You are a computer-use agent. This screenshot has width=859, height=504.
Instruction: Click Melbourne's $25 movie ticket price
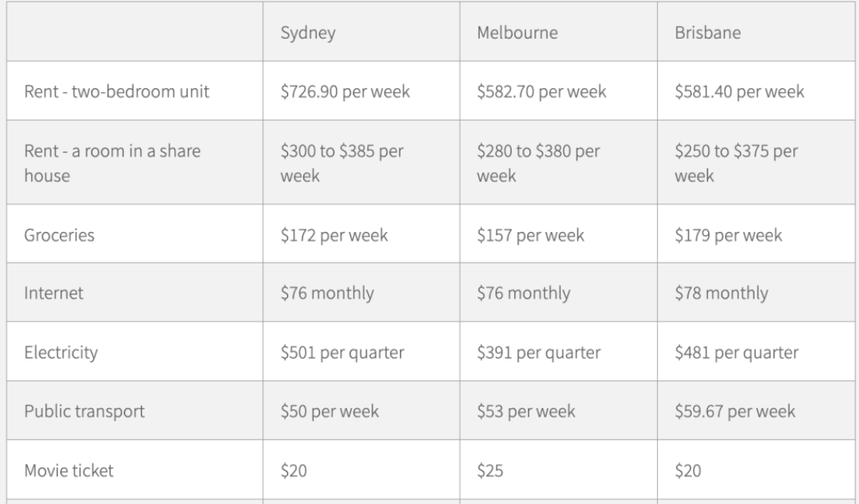coord(490,470)
